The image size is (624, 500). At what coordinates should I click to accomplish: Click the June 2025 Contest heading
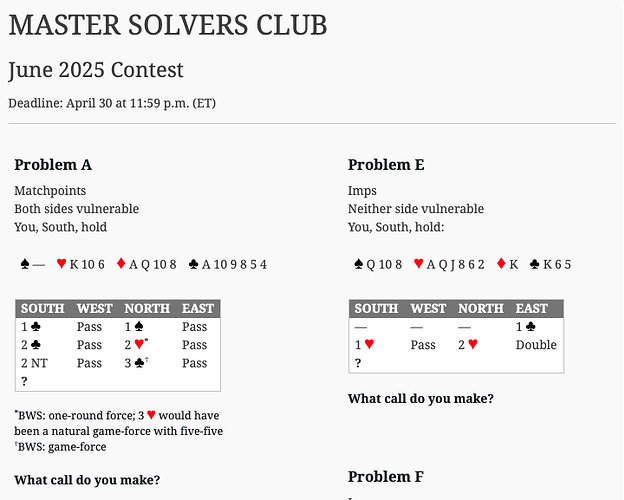click(x=96, y=71)
